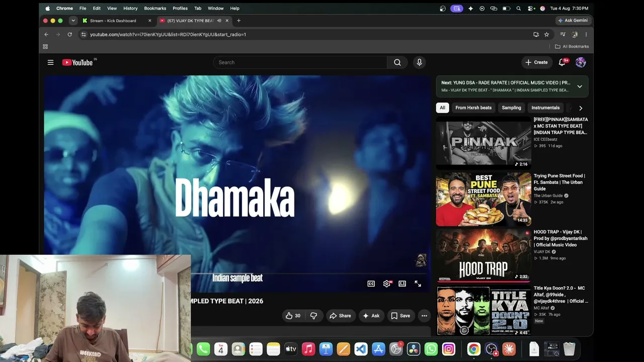
Task: Save the video to a playlist
Action: [x=400, y=316]
